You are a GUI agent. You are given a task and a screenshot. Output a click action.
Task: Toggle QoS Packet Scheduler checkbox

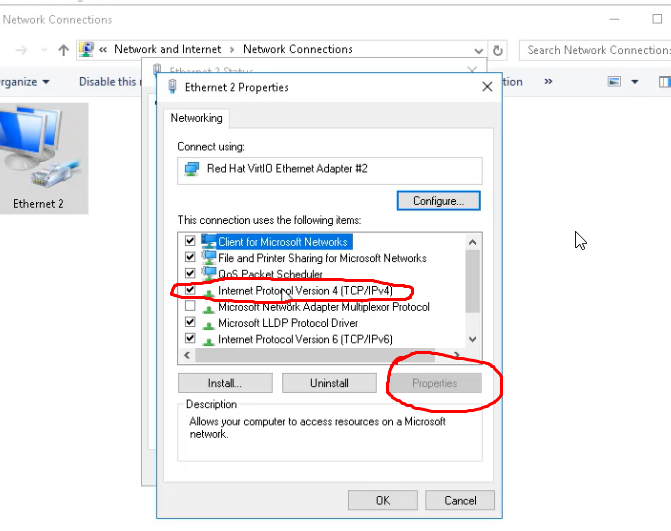point(190,273)
